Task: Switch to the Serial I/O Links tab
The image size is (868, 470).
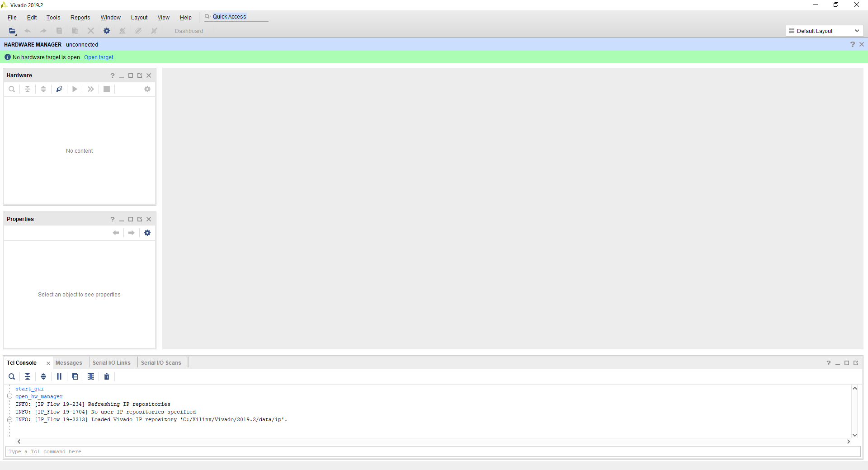Action: (112, 363)
